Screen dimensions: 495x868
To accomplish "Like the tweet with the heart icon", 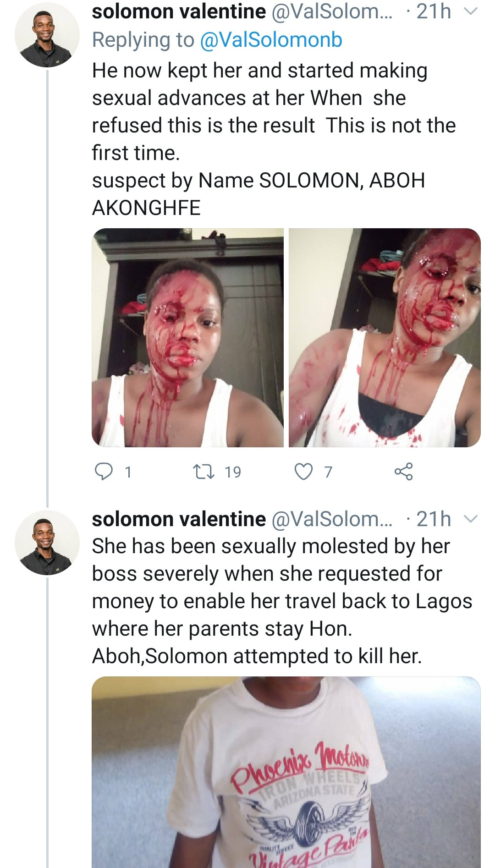I will click(303, 471).
